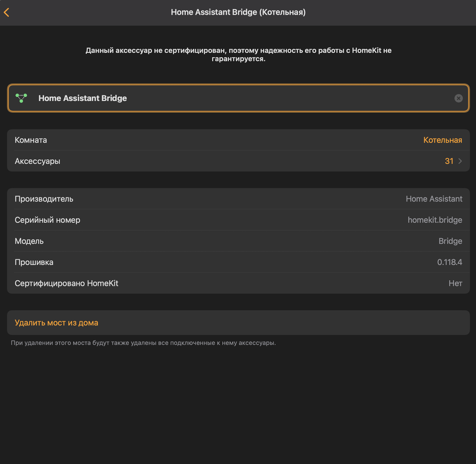Expand accessories list via the chevron arrow
This screenshot has width=476, height=464.
460,161
